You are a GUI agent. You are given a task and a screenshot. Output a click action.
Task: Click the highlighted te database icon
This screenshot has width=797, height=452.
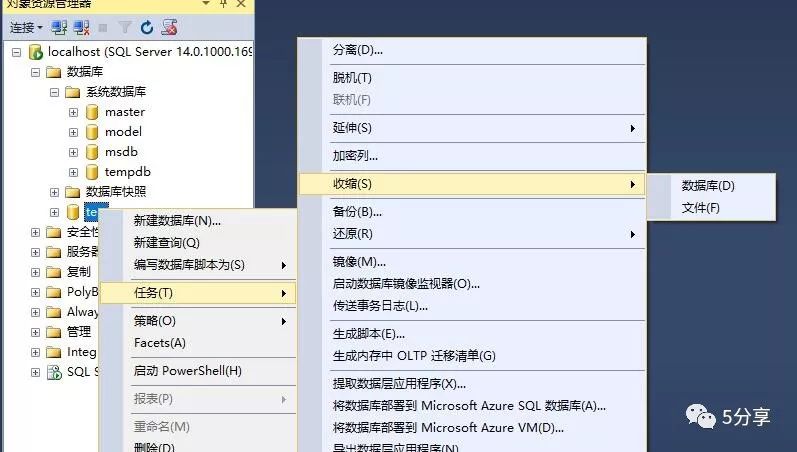pyautogui.click(x=73, y=212)
